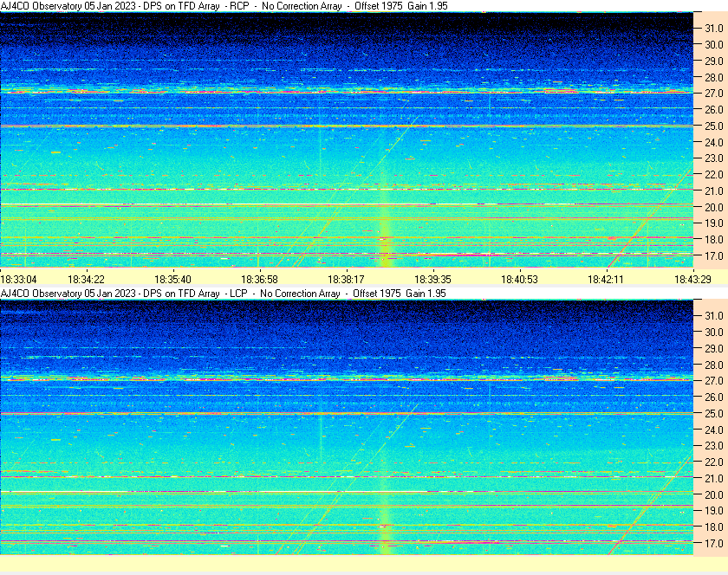
Task: Select the 18:35:40 time axis label
Action: tap(172, 280)
